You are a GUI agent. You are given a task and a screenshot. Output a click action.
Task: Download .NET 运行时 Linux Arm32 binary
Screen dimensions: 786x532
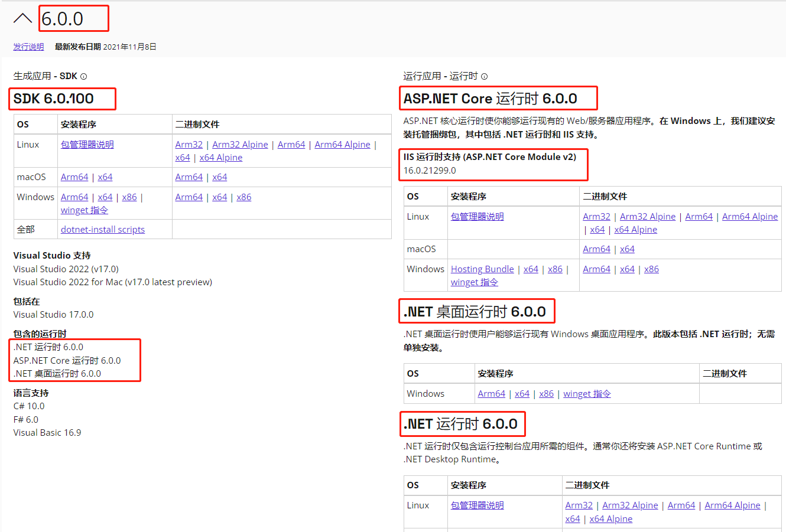pos(579,505)
